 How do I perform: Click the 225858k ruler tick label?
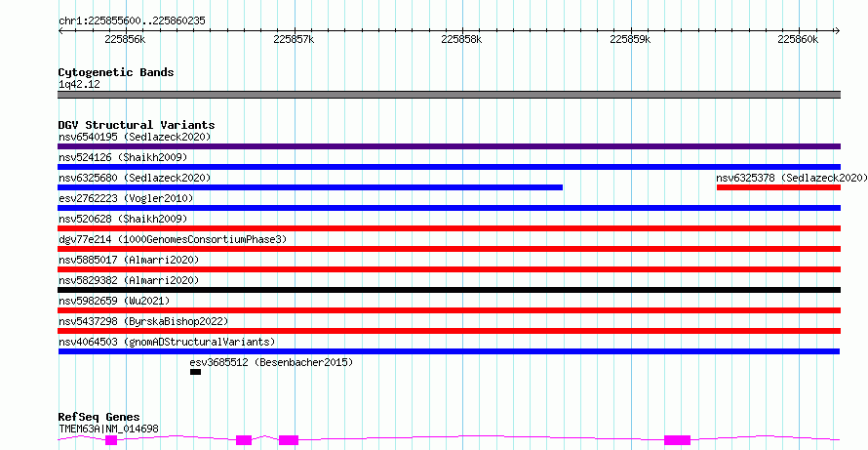coord(461,39)
